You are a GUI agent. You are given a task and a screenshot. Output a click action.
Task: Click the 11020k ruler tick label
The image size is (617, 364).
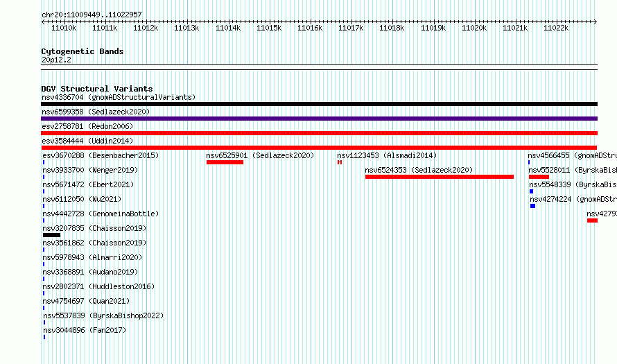click(473, 28)
